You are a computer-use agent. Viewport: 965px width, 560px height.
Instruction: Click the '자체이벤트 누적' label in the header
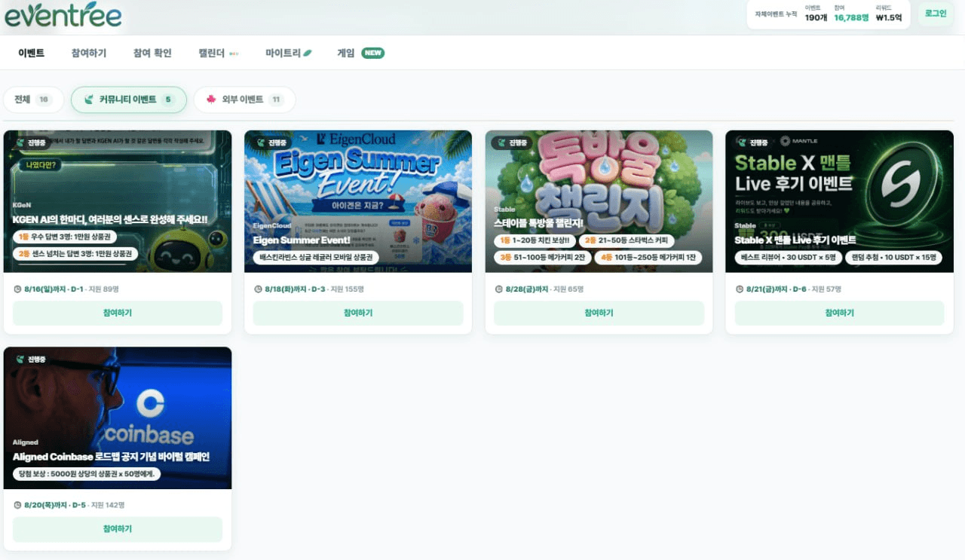coord(776,14)
